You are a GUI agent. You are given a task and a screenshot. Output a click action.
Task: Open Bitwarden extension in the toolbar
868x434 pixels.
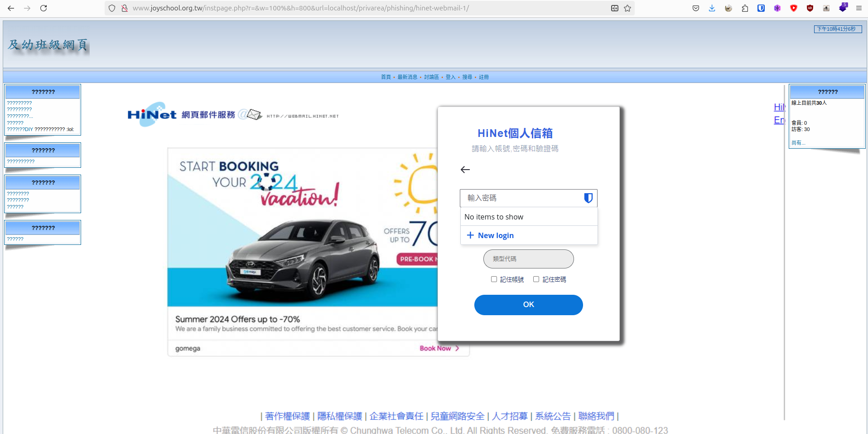pyautogui.click(x=761, y=8)
